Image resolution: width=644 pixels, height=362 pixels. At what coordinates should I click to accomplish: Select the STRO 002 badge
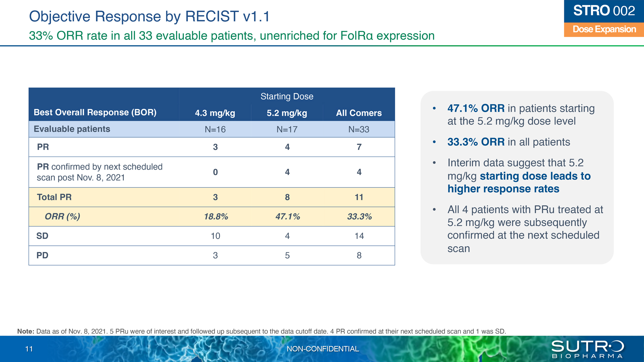click(x=604, y=11)
